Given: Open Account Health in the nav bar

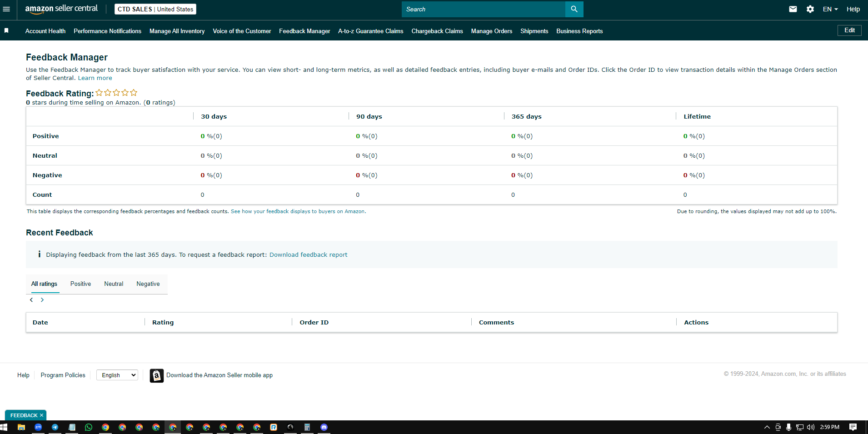Looking at the screenshot, I should (45, 31).
